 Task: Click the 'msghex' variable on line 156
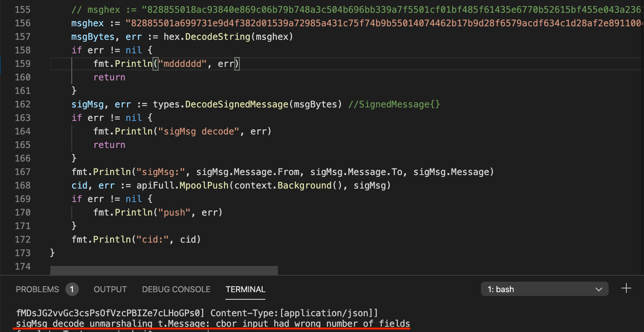point(88,23)
